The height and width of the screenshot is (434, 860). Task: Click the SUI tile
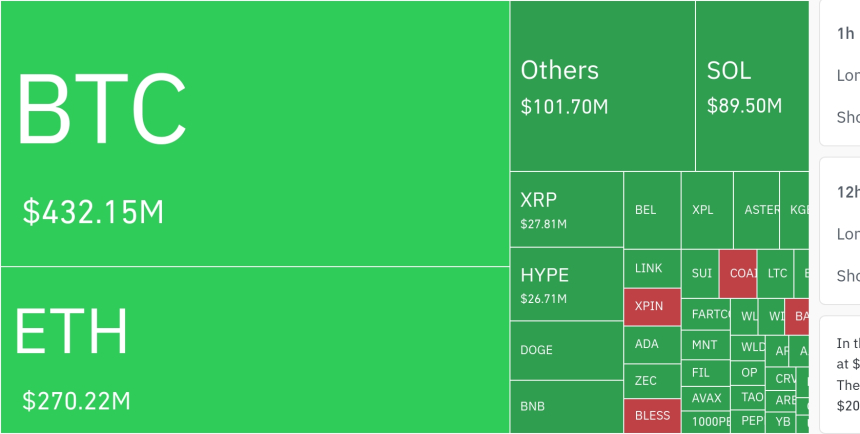700,273
